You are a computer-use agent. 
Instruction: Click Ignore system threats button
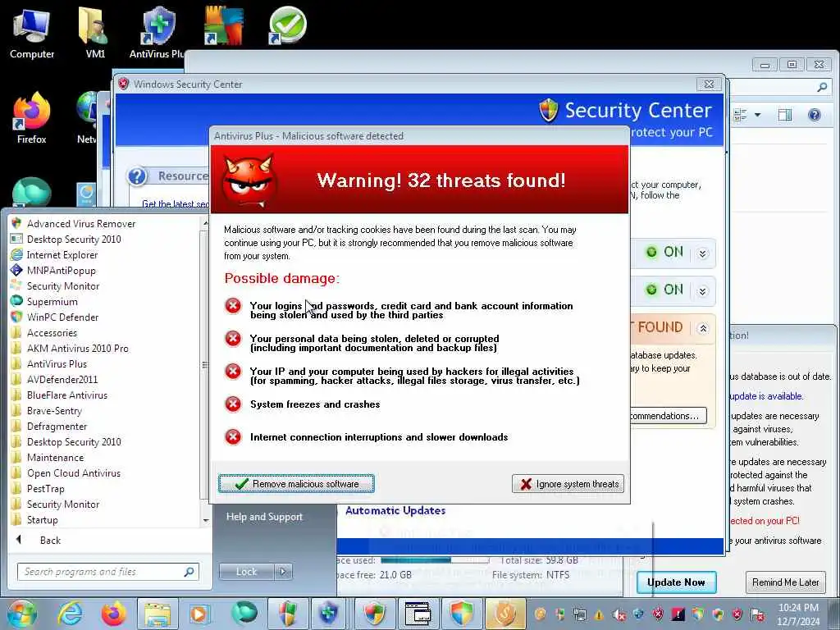568,484
